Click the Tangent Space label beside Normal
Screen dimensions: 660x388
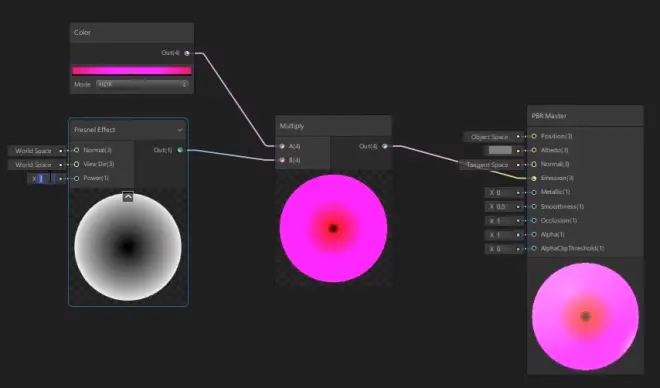click(487, 165)
